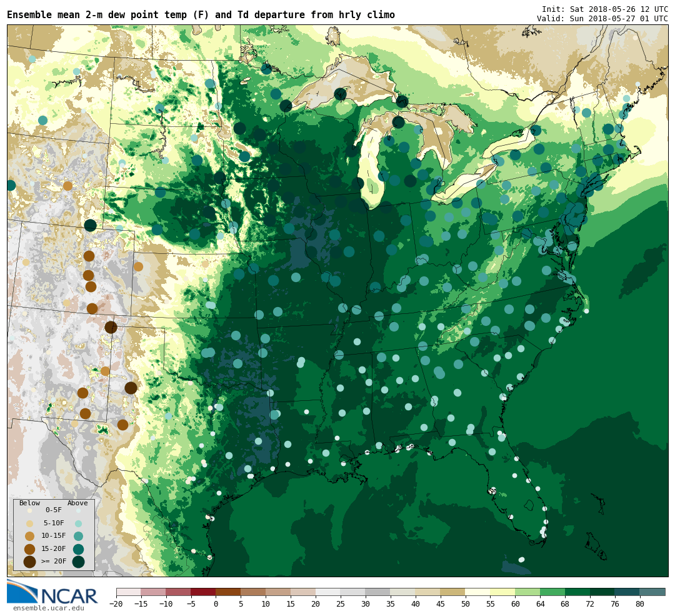Click the light green 60 to 64 swatch
This screenshot has height=616, width=675.
(x=527, y=592)
